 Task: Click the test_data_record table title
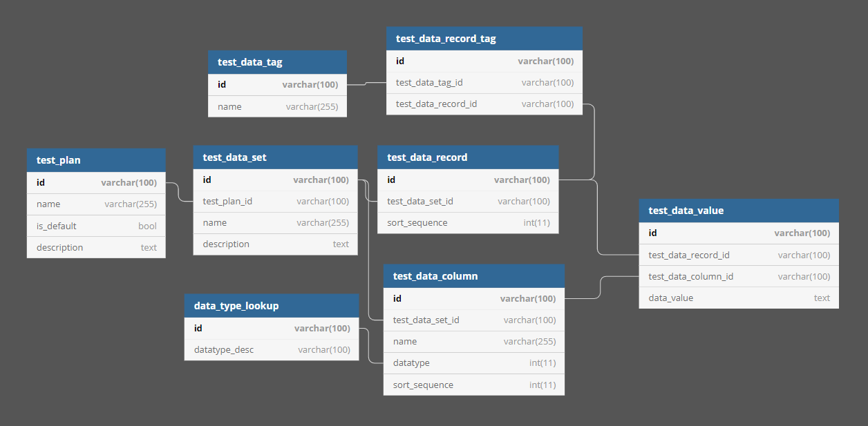point(468,157)
